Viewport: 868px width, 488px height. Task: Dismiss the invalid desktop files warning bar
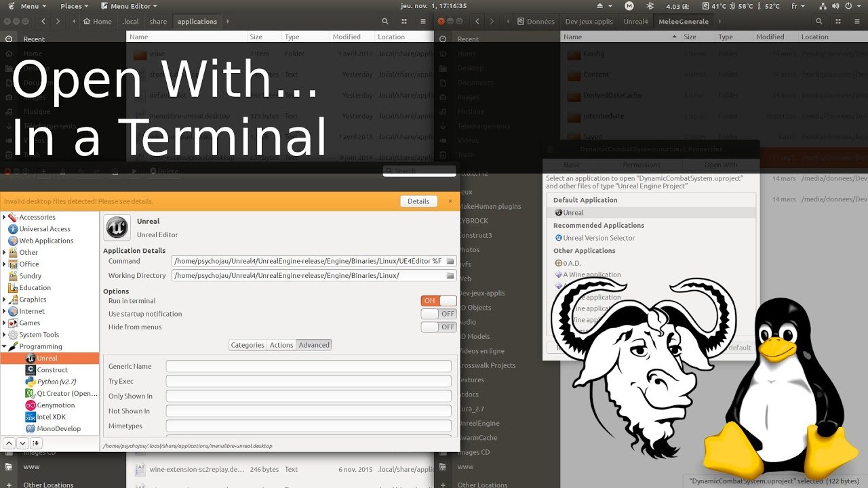point(450,201)
